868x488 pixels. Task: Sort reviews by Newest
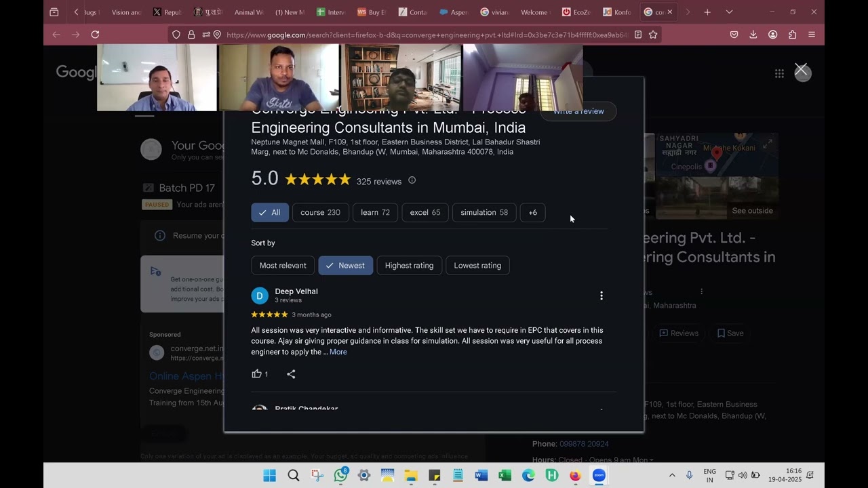pos(346,266)
